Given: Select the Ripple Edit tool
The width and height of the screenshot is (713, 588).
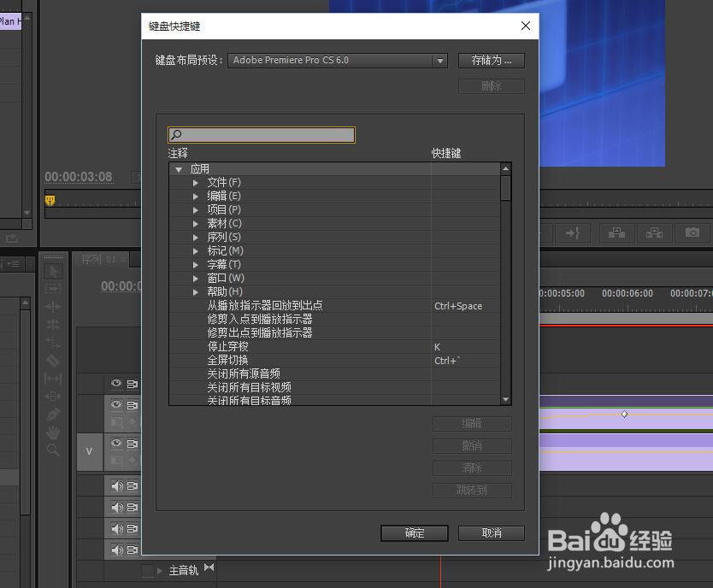Looking at the screenshot, I should pos(53,307).
